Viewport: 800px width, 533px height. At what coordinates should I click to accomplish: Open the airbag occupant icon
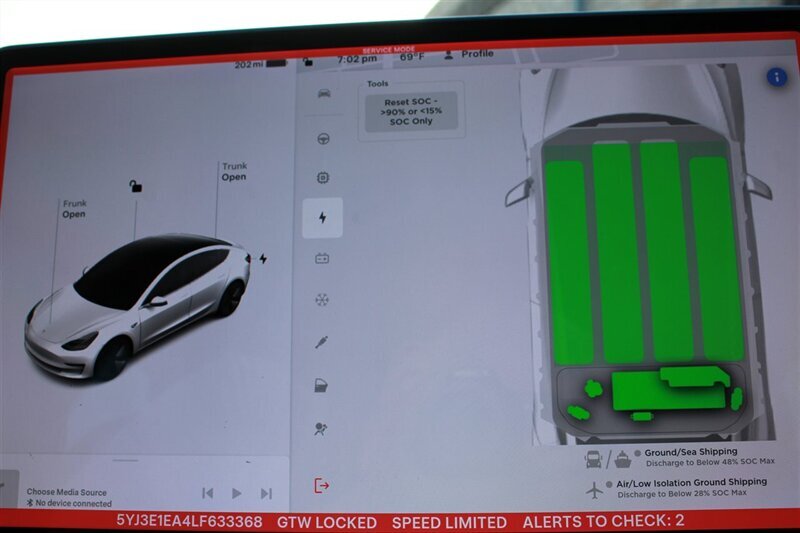pyautogui.click(x=321, y=429)
